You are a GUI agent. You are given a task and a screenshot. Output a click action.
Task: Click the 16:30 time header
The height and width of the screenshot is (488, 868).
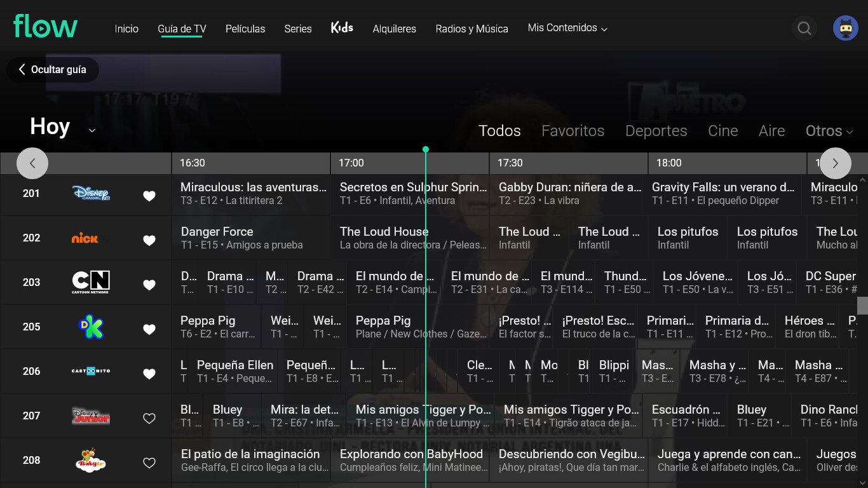click(x=251, y=163)
